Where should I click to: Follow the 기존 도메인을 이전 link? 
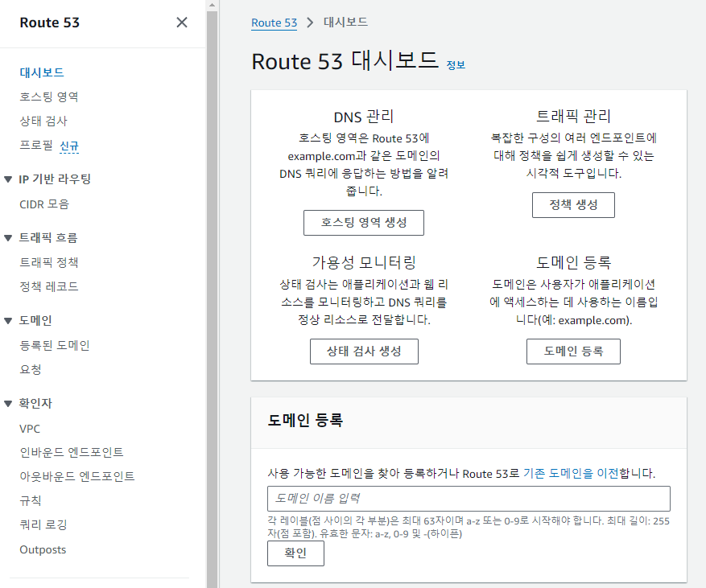[x=571, y=473]
